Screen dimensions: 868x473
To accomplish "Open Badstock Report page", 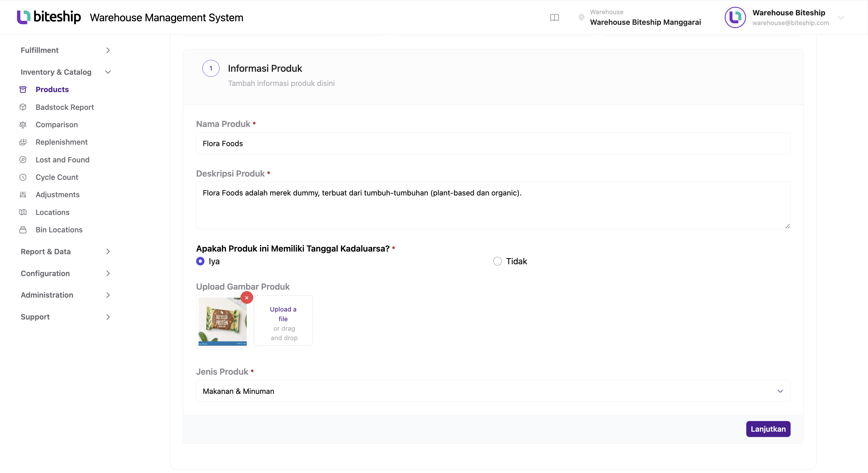I will 65,107.
